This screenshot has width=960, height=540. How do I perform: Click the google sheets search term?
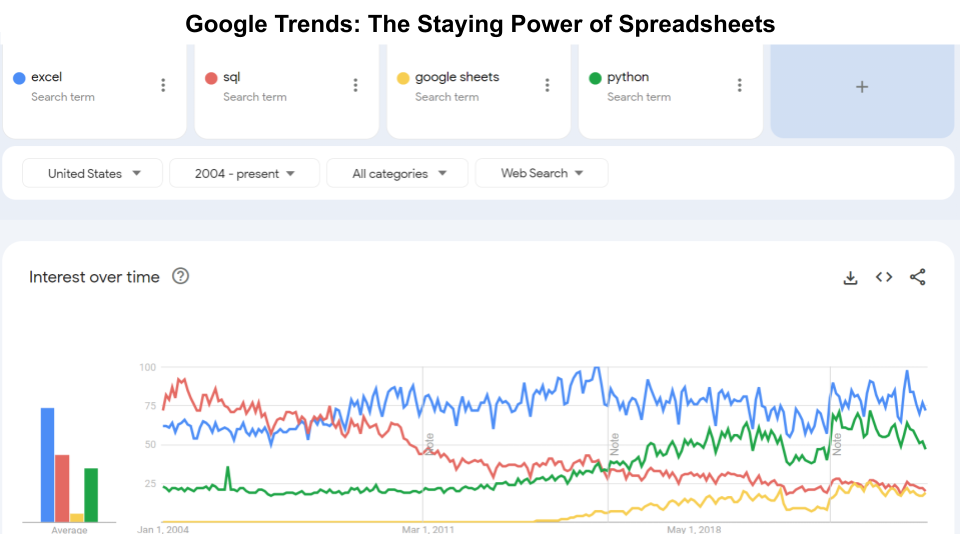click(457, 77)
